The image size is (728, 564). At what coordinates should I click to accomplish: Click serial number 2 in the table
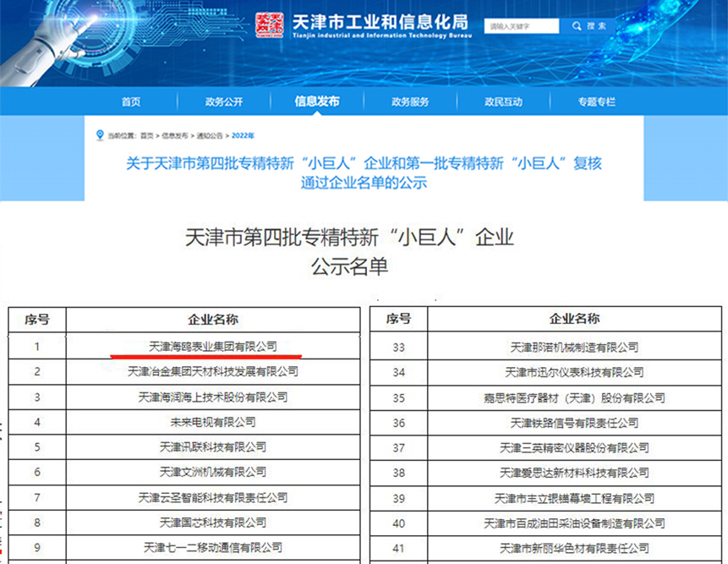pos(37,371)
